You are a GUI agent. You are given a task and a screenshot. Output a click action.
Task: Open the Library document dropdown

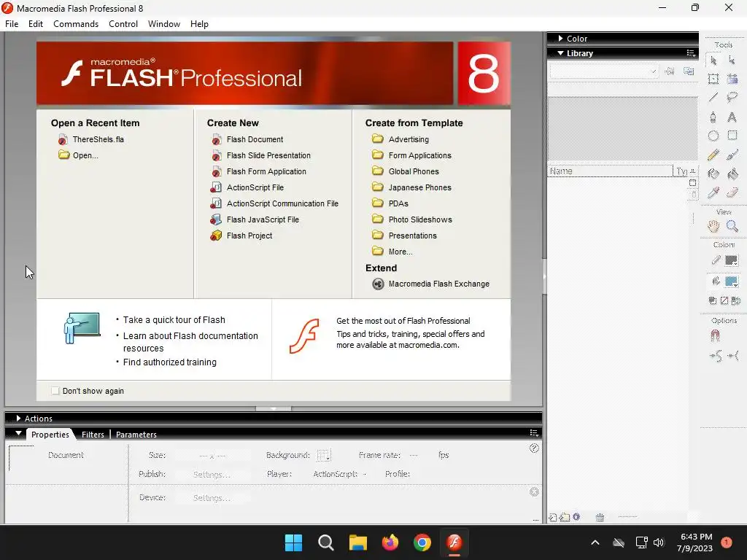[x=604, y=71]
